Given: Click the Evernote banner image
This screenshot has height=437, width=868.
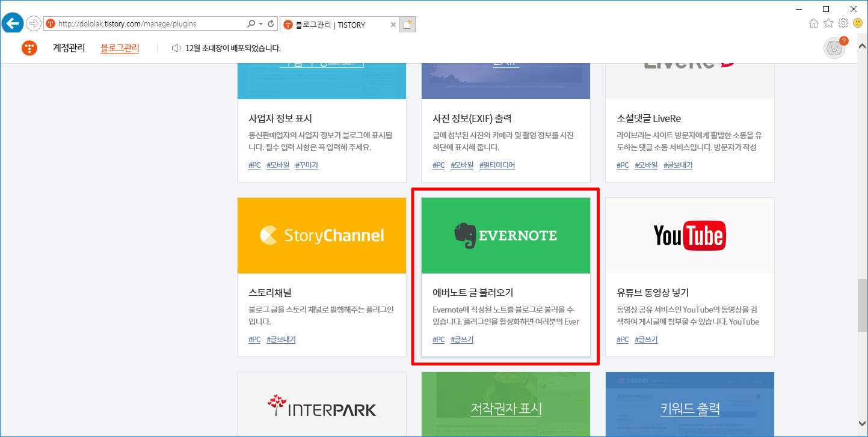Looking at the screenshot, I should coord(506,236).
